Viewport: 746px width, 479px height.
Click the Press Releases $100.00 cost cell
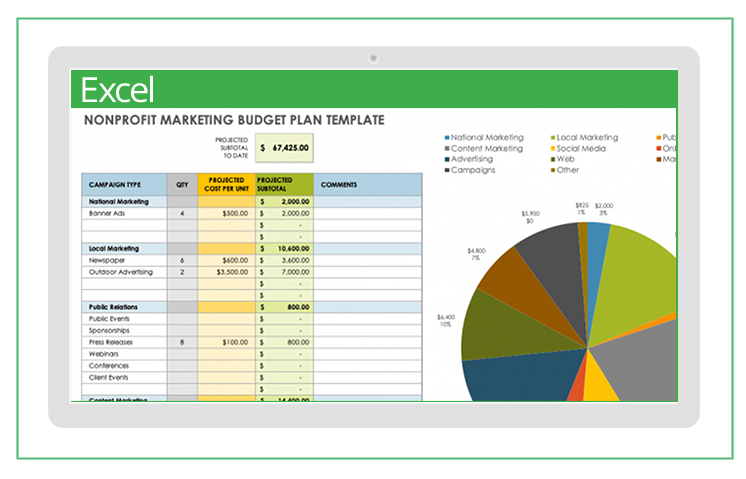[x=226, y=342]
